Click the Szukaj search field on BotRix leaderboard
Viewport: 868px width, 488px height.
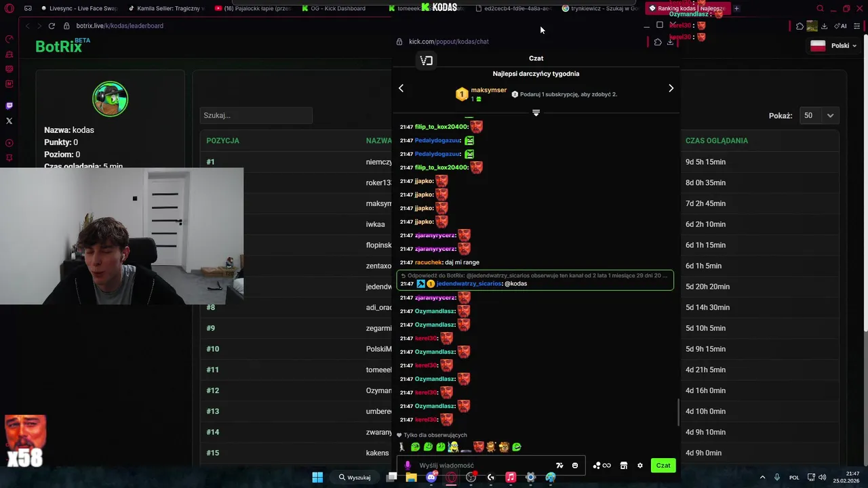point(256,115)
